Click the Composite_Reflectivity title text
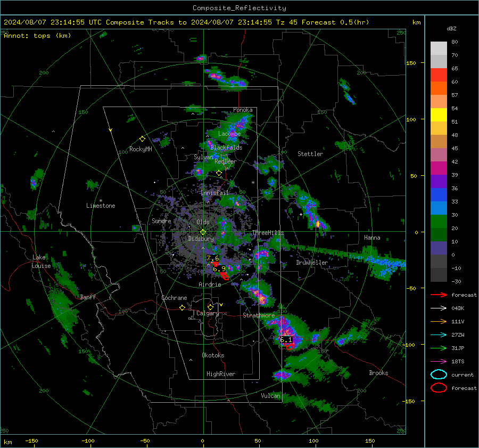This screenshot has width=479, height=448. click(240, 8)
